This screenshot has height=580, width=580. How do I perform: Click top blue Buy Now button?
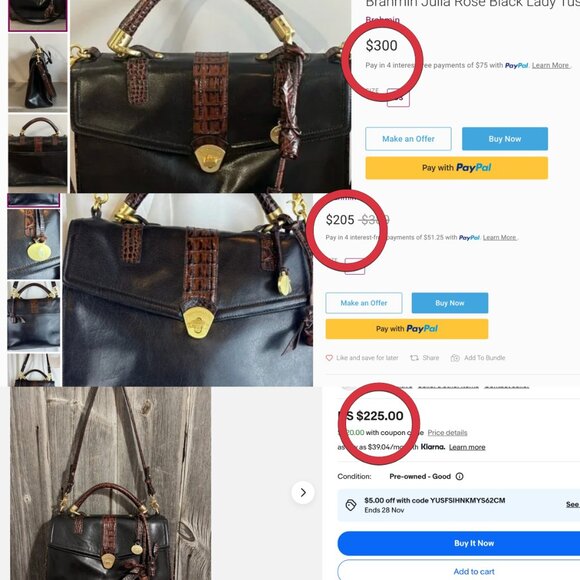(x=505, y=139)
